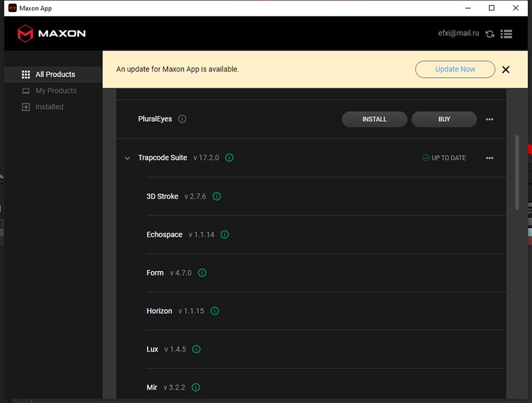Click the Trapcode Suite product name

(x=162, y=158)
